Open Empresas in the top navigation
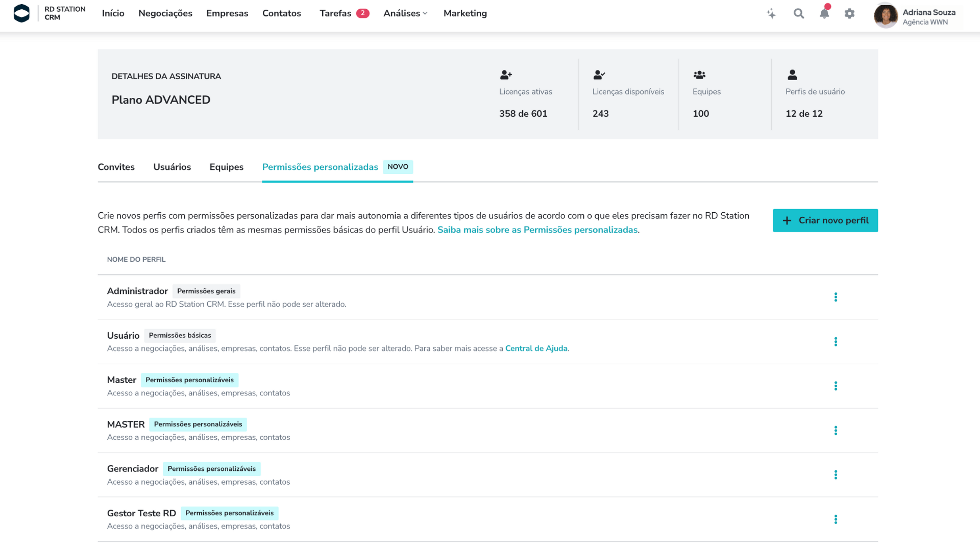Screen dimensions: 980x551 (227, 13)
